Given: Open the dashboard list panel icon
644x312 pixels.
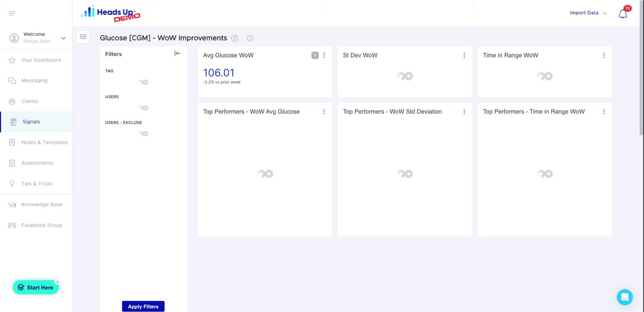Looking at the screenshot, I should click(83, 37).
